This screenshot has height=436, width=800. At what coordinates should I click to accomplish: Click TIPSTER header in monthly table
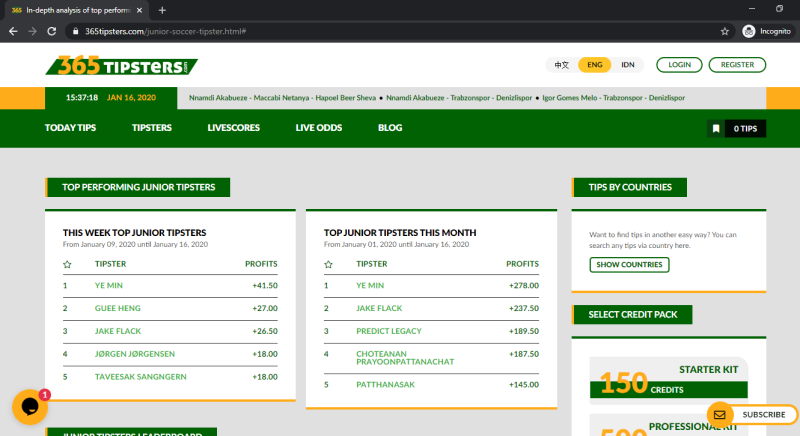371,264
